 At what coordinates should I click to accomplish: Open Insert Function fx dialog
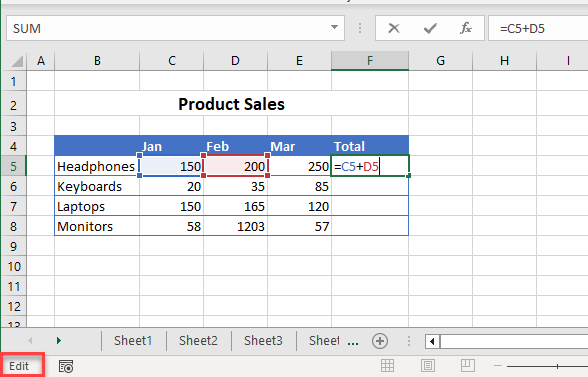(x=466, y=28)
